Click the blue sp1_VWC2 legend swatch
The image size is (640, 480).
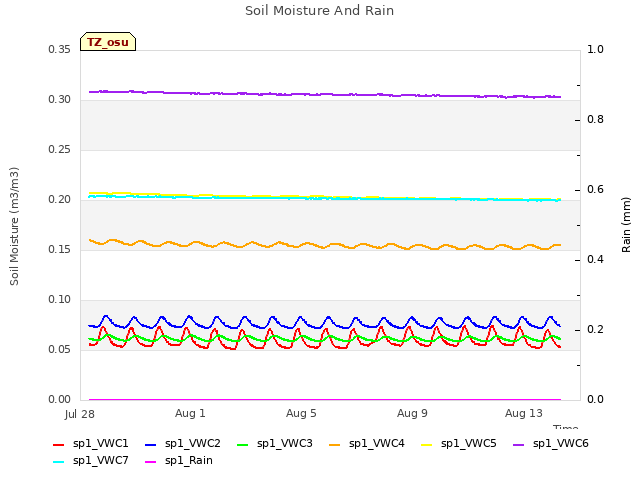coord(151,445)
